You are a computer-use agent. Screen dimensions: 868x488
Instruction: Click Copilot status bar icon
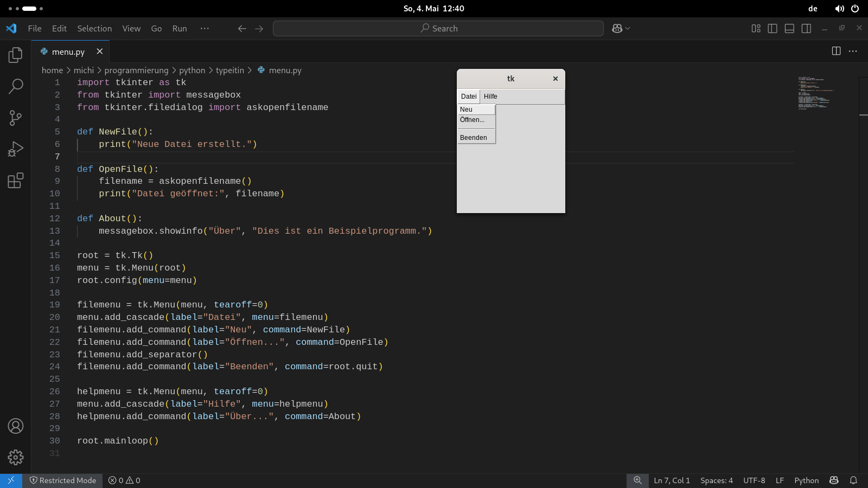pyautogui.click(x=834, y=480)
